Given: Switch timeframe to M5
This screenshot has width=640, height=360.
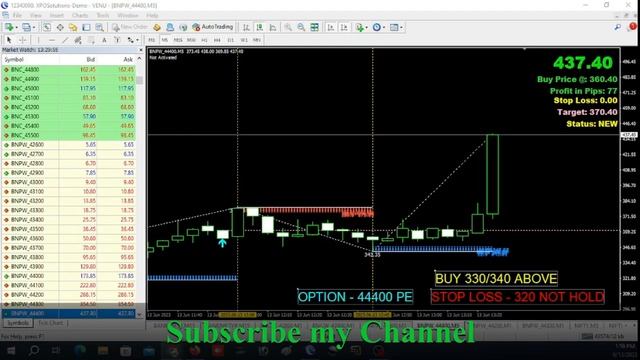Looking at the screenshot, I should tap(164, 40).
